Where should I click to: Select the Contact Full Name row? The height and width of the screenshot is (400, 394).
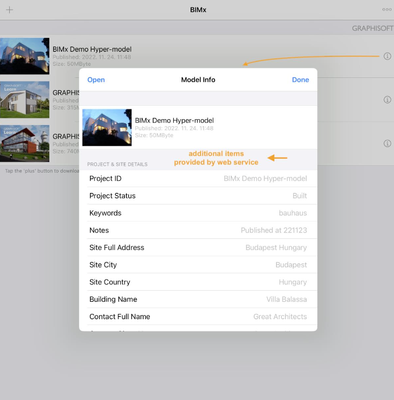pyautogui.click(x=198, y=316)
